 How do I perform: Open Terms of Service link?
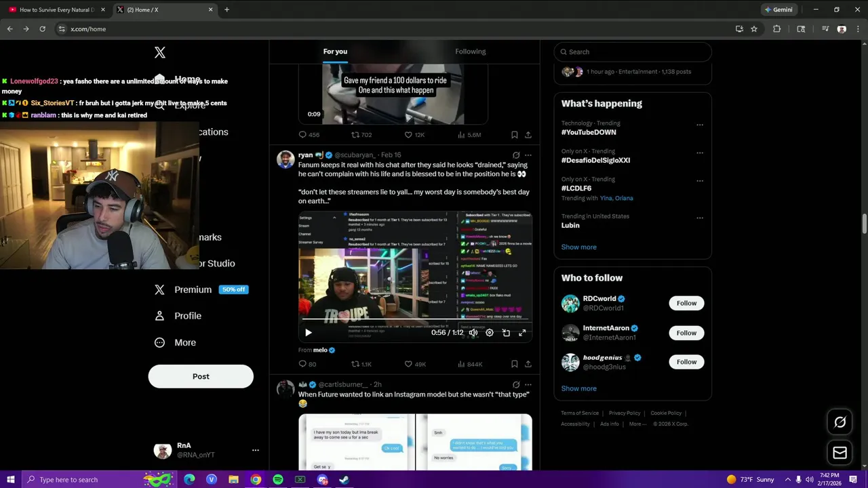[580, 413]
